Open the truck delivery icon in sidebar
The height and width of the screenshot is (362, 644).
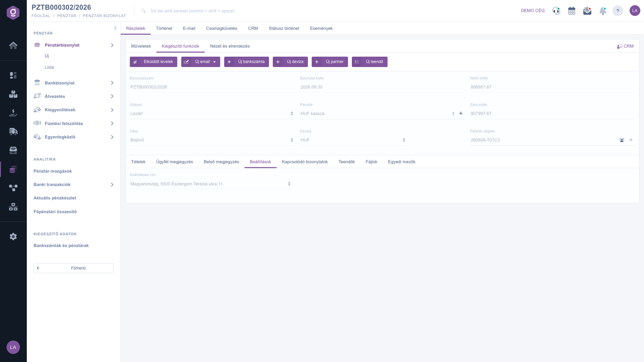[13, 131]
